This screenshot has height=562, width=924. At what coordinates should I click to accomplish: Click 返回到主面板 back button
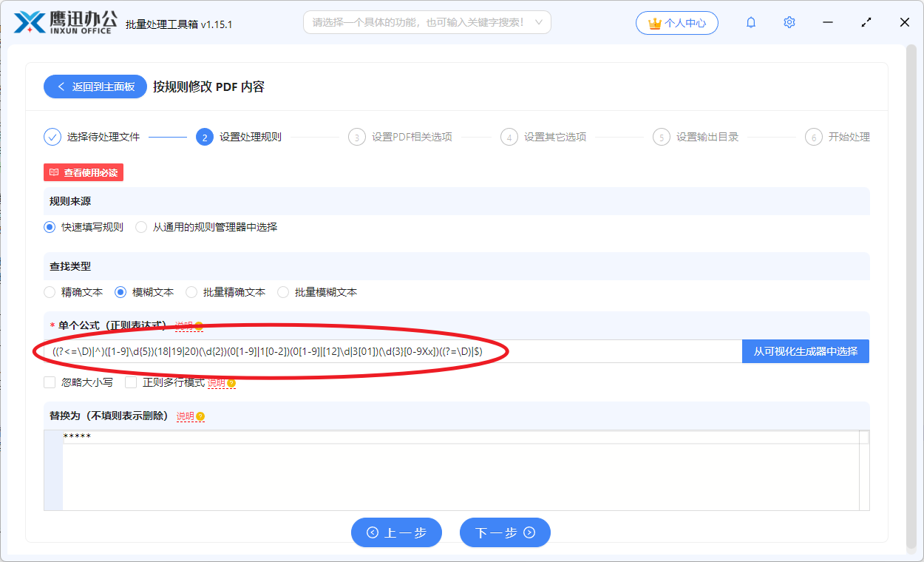[x=95, y=87]
